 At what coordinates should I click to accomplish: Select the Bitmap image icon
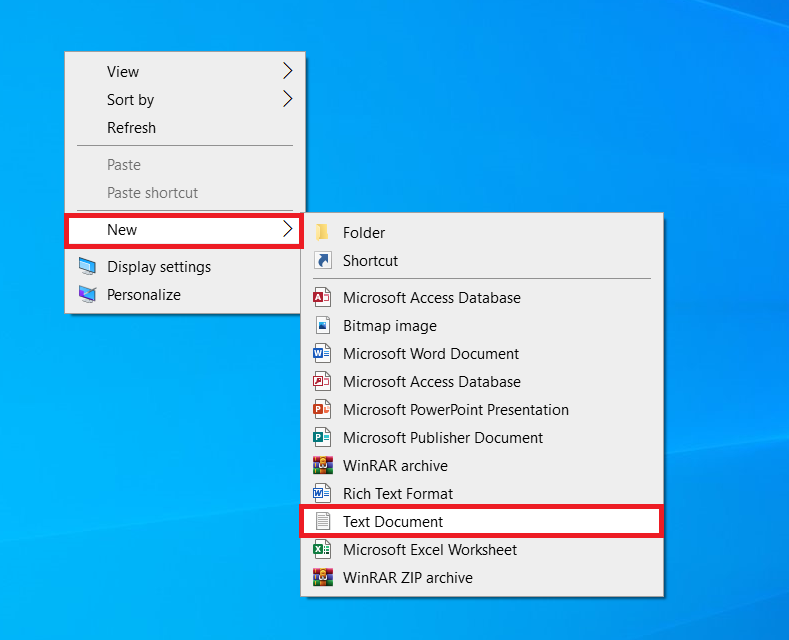tap(322, 325)
